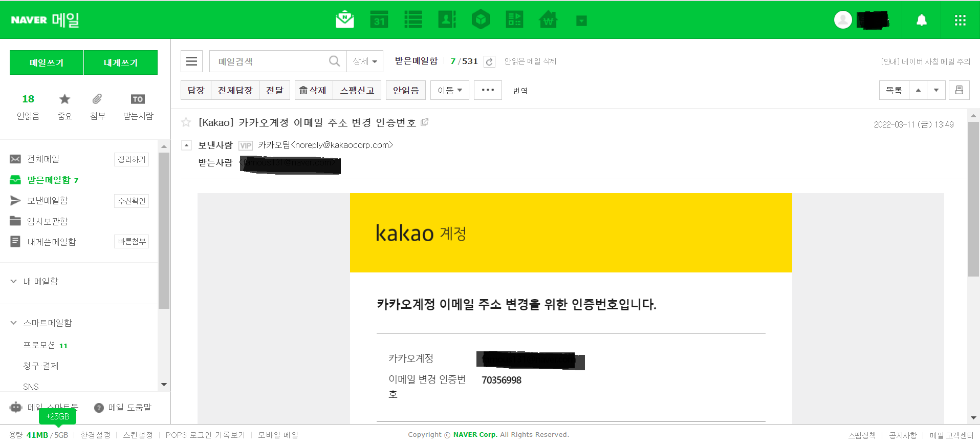This screenshot has width=980, height=444.
Task: Click 수신확인 read-receipt button
Action: click(132, 201)
